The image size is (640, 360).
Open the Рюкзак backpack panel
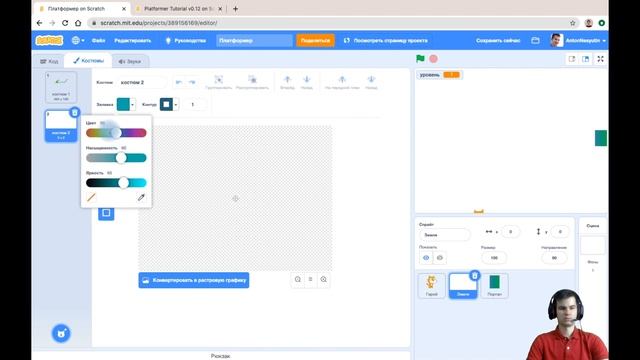pos(220,356)
